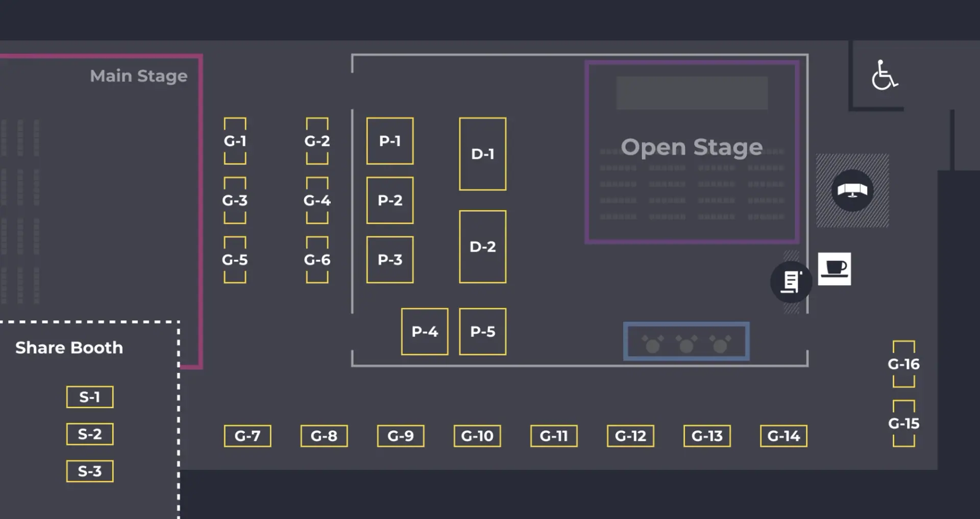This screenshot has height=519, width=980.
Task: Select booth G-8
Action: (324, 436)
